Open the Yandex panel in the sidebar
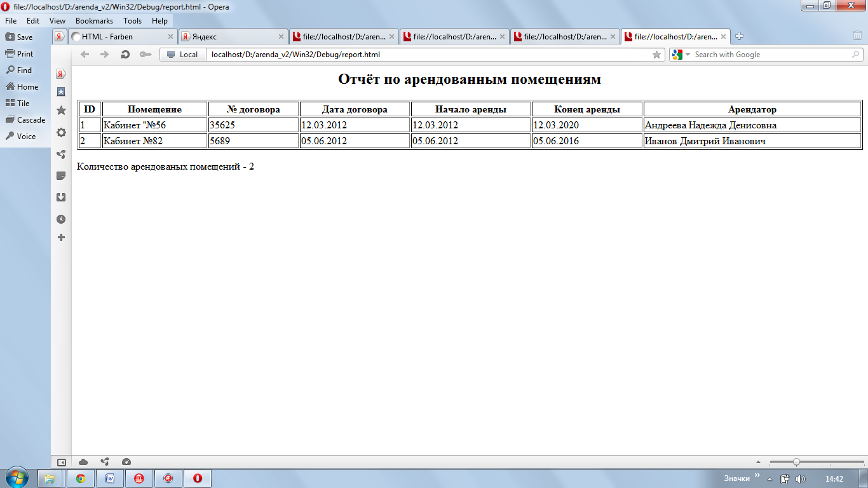This screenshot has width=868, height=488. click(61, 74)
